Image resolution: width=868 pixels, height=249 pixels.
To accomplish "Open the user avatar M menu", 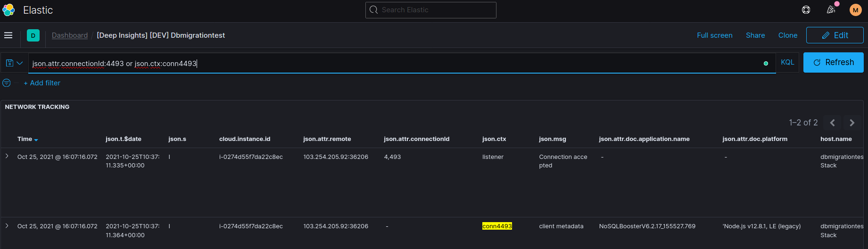I will tap(855, 10).
